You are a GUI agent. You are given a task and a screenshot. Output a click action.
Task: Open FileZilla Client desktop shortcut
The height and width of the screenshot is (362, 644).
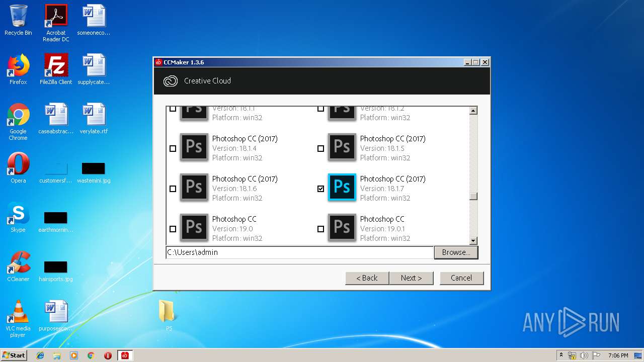[56, 69]
